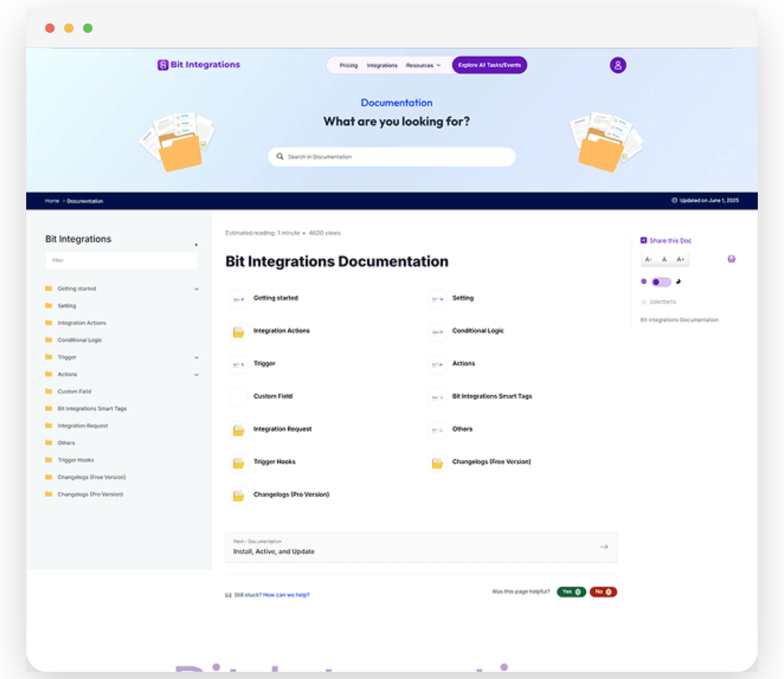Click the sun icon for light mode
The image size is (784, 679).
tap(644, 281)
